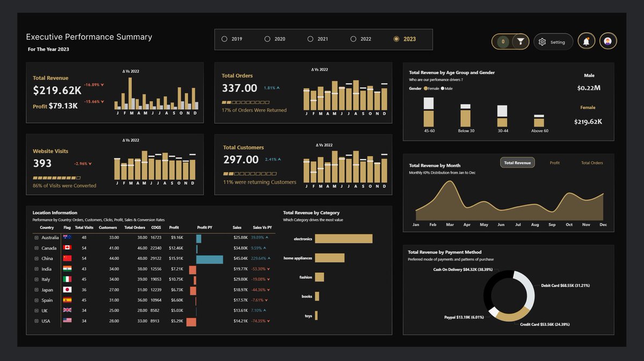Click the UK flag icon
The width and height of the screenshot is (644, 361).
point(67,311)
